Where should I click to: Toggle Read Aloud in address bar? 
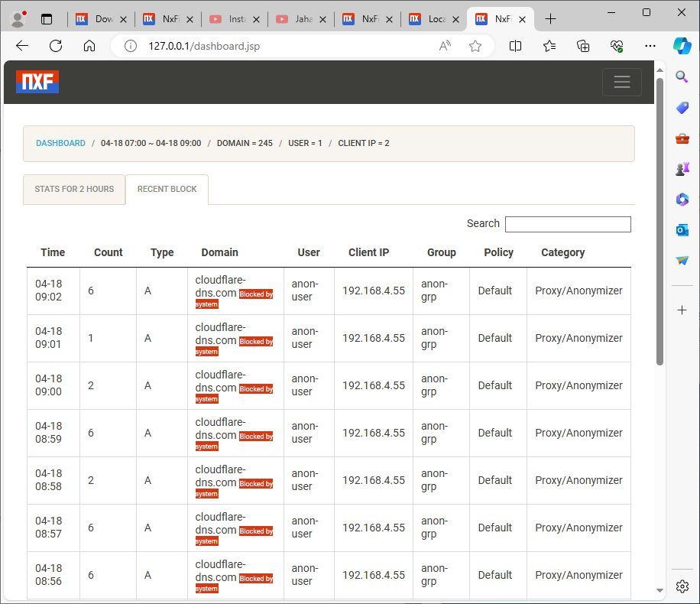point(445,46)
